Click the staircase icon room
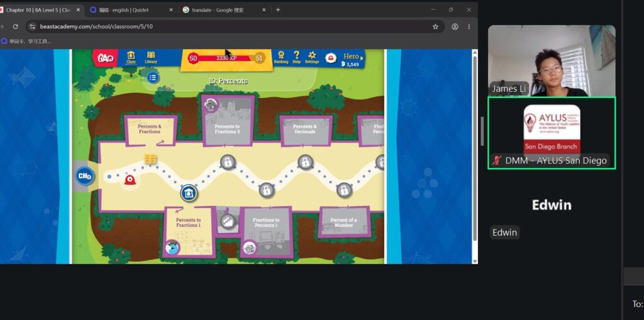This screenshot has width=644, height=320. coord(227,222)
